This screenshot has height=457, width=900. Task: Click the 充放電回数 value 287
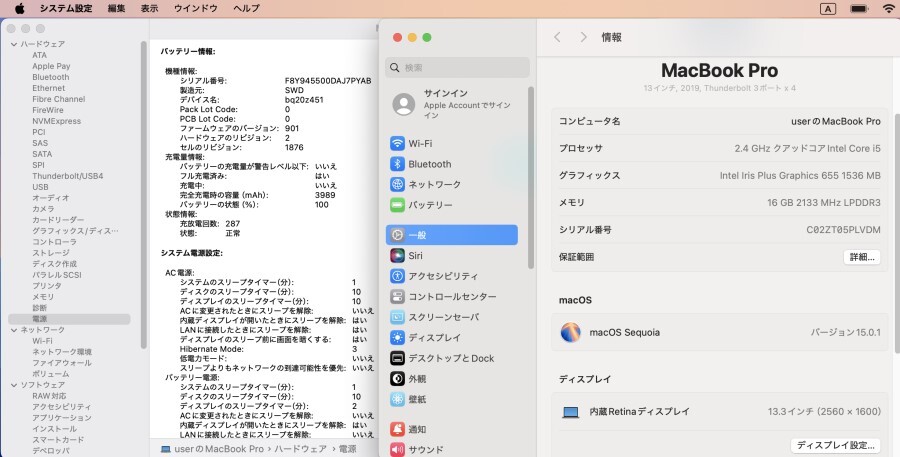[232, 224]
